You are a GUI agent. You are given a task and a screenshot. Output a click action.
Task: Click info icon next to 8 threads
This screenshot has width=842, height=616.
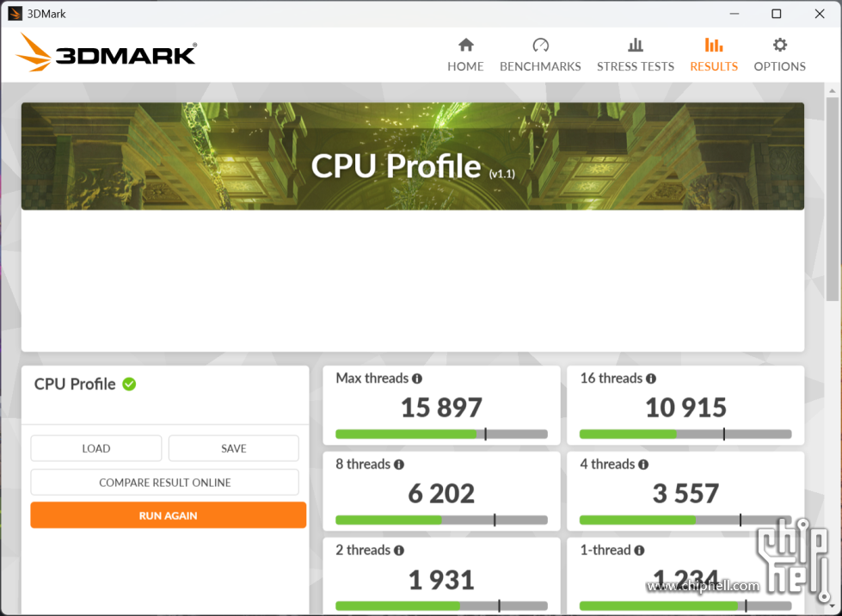coord(399,465)
